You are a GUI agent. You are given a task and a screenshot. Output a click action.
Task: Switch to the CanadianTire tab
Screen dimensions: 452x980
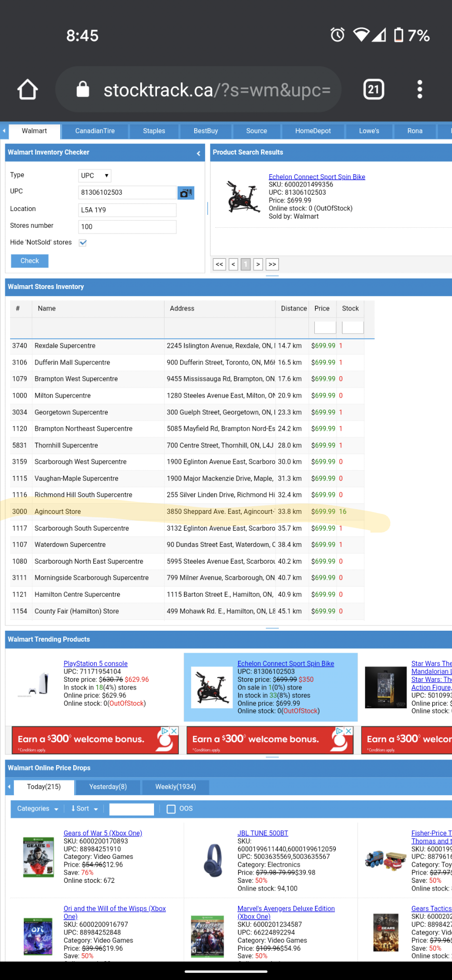click(95, 131)
